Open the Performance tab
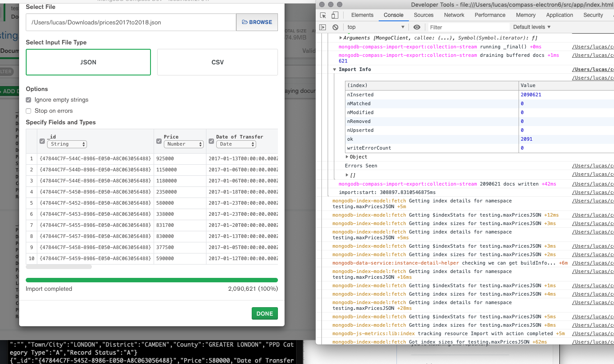614x364 pixels. pyautogui.click(x=490, y=15)
